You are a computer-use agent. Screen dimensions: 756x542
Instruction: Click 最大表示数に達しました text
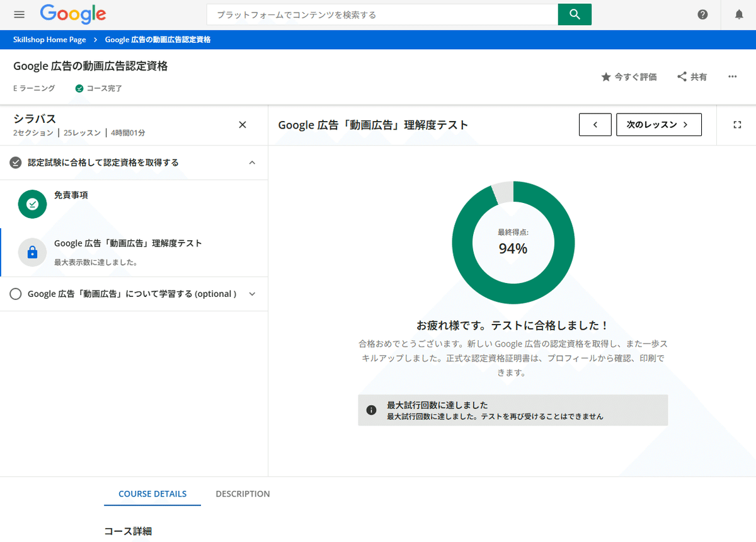(x=96, y=262)
